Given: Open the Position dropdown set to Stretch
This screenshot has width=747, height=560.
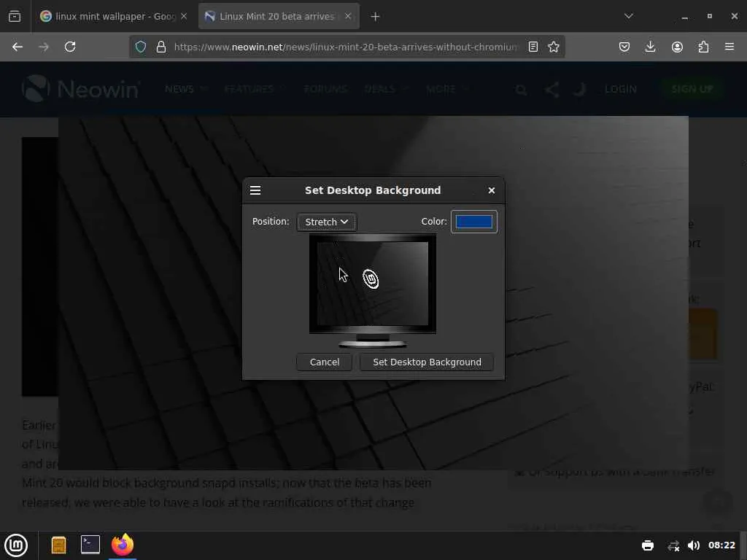Looking at the screenshot, I should 326,222.
